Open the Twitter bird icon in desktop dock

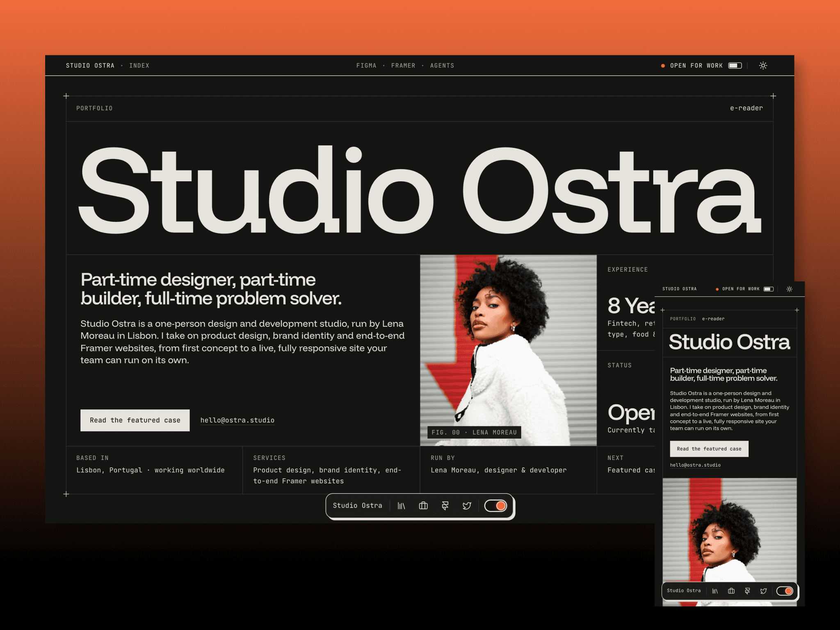(x=467, y=506)
